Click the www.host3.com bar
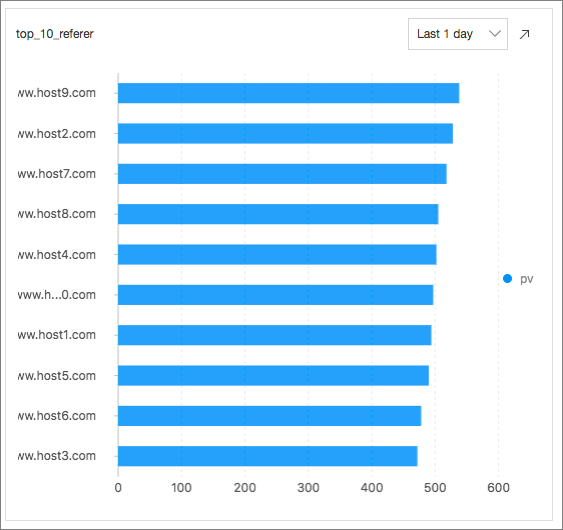 268,456
